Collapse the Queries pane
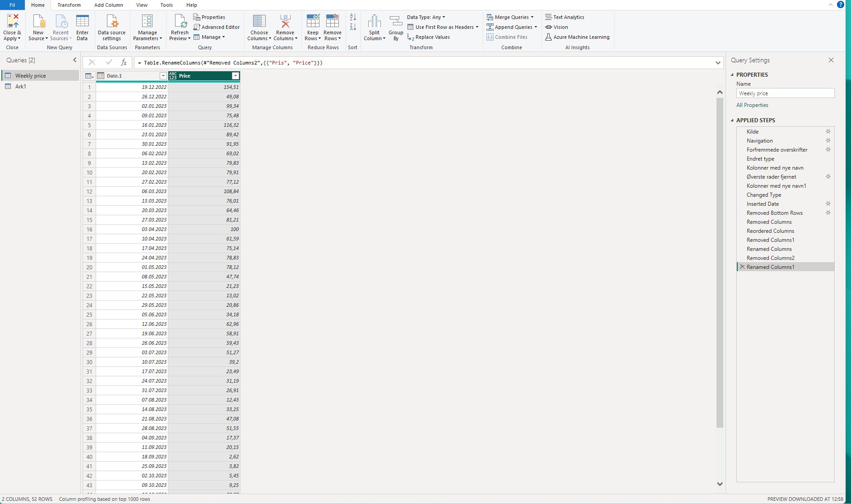 tap(75, 60)
